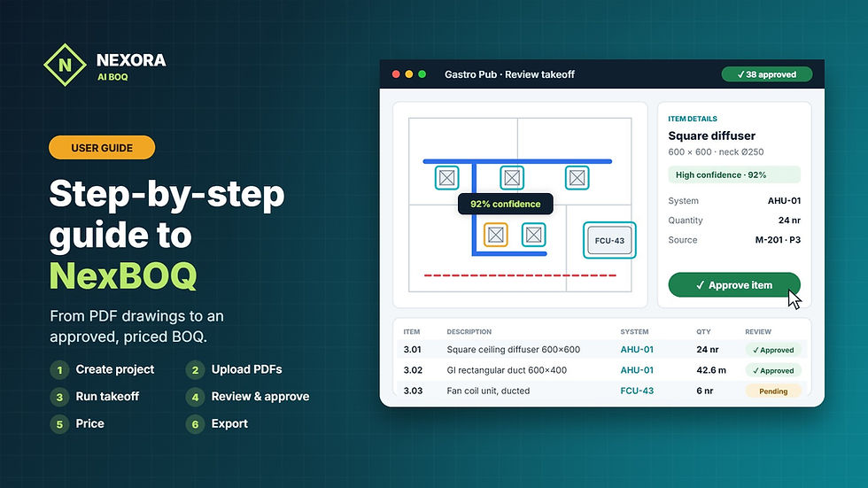Screen dimensions: 868x488
Task: Open AHU-01 link in row 3.01
Action: (x=637, y=349)
